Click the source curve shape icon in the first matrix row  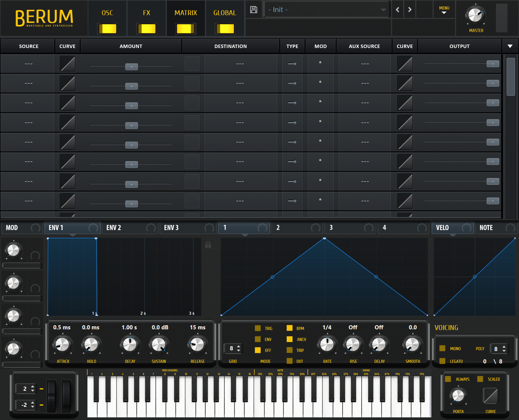(67, 64)
